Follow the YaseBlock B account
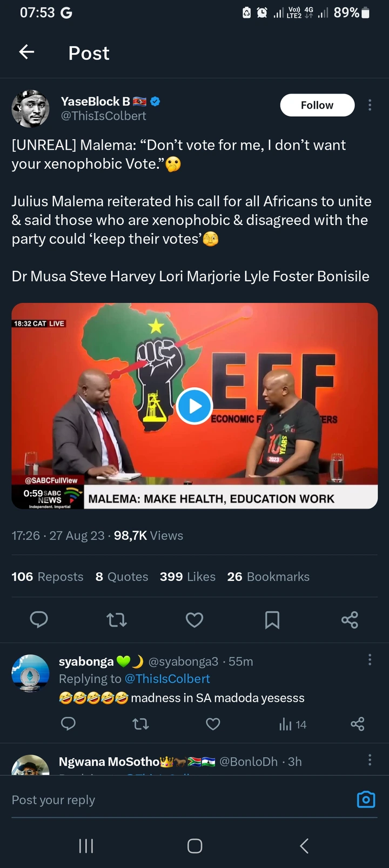 (x=317, y=105)
